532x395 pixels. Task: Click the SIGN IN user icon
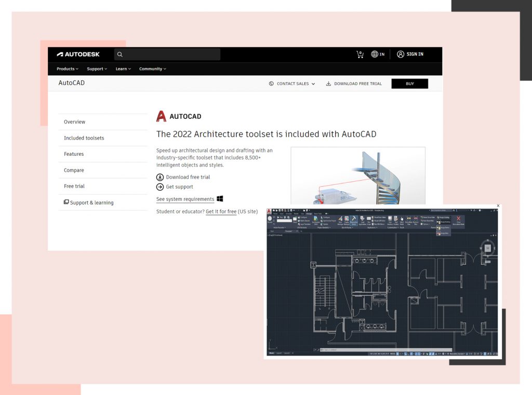401,55
